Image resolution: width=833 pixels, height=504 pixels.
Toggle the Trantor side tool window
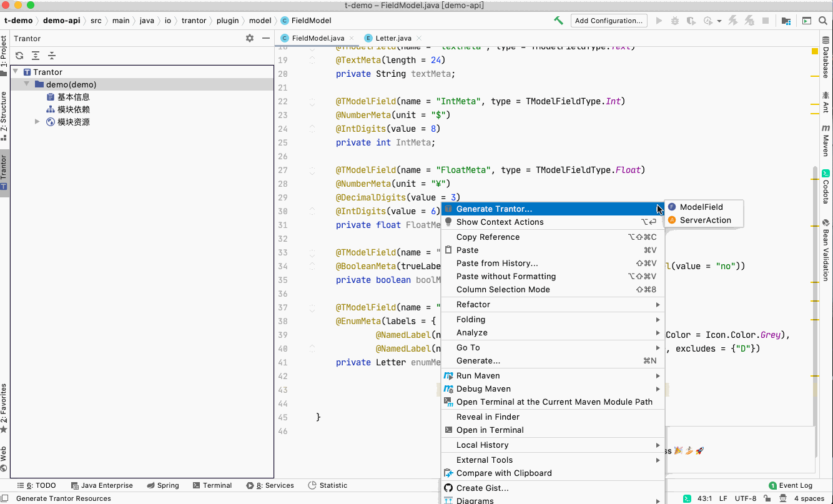(4, 172)
